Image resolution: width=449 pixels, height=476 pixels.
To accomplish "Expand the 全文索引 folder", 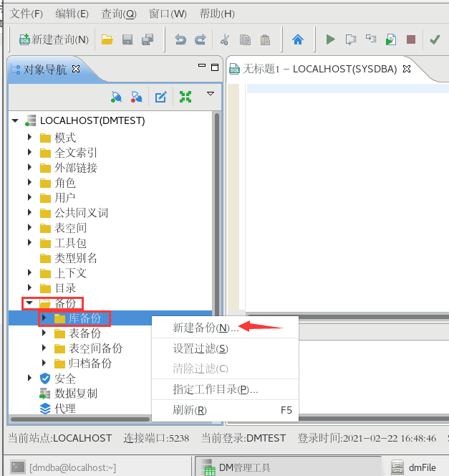I will click(29, 152).
